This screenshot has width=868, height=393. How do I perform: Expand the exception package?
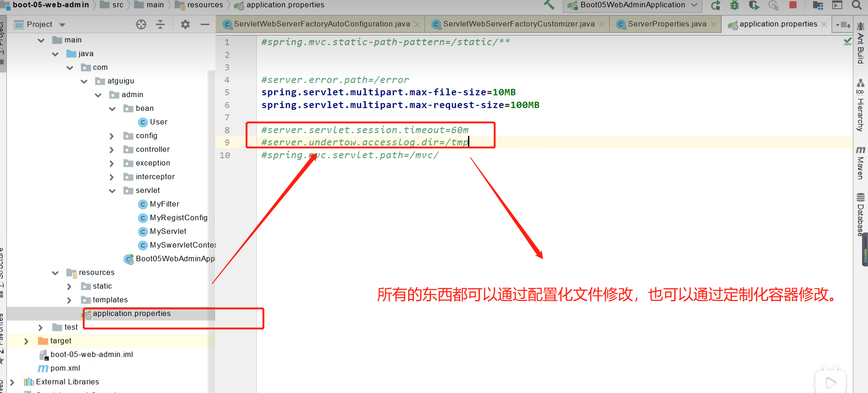(112, 163)
